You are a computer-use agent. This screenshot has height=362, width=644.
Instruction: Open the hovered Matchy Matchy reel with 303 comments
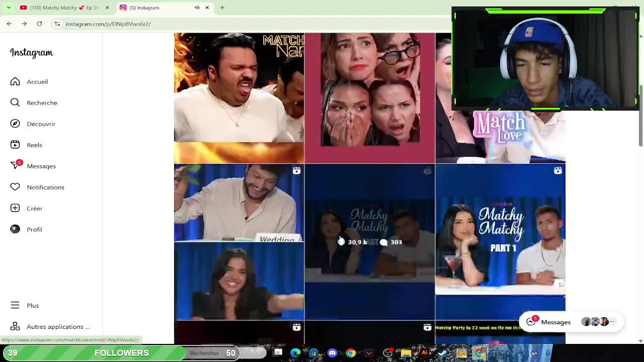tap(370, 242)
